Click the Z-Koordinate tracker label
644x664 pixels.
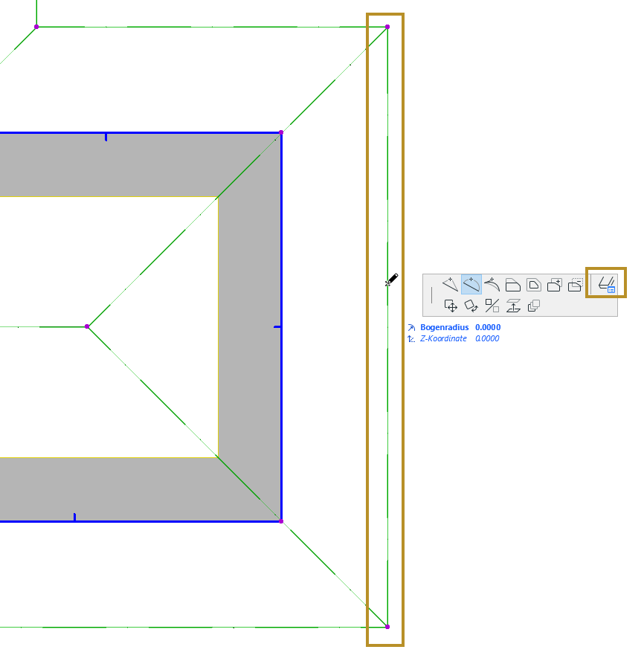pos(443,338)
